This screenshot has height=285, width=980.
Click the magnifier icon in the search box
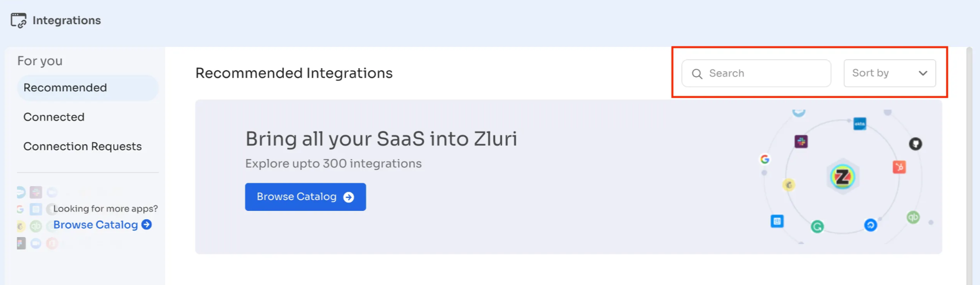click(x=697, y=74)
